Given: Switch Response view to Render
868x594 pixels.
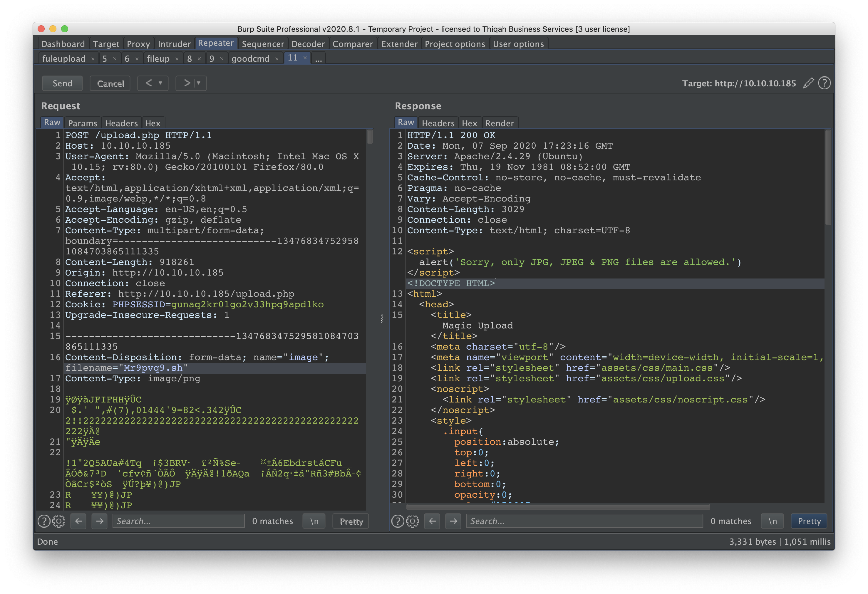Looking at the screenshot, I should (500, 123).
